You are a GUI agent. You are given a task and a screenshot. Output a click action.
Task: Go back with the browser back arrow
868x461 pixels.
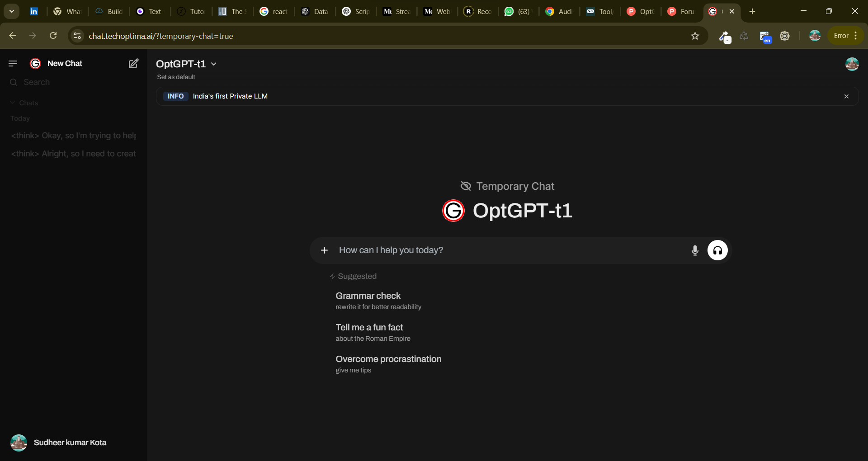coord(13,36)
